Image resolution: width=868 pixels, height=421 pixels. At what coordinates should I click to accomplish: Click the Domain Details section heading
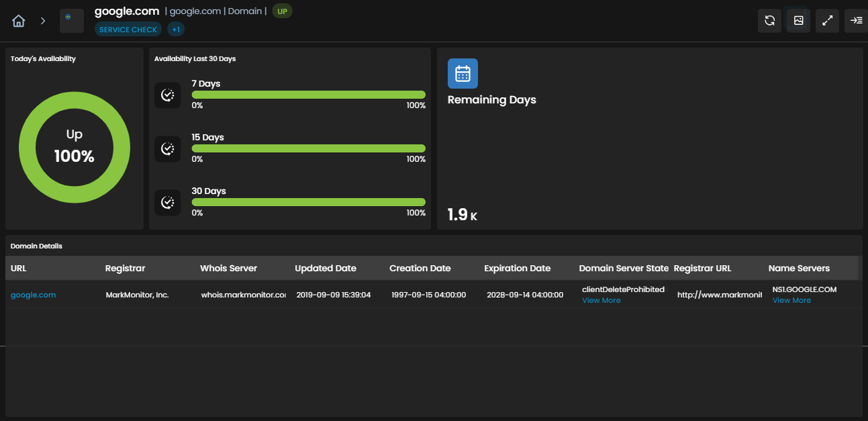[x=36, y=246]
